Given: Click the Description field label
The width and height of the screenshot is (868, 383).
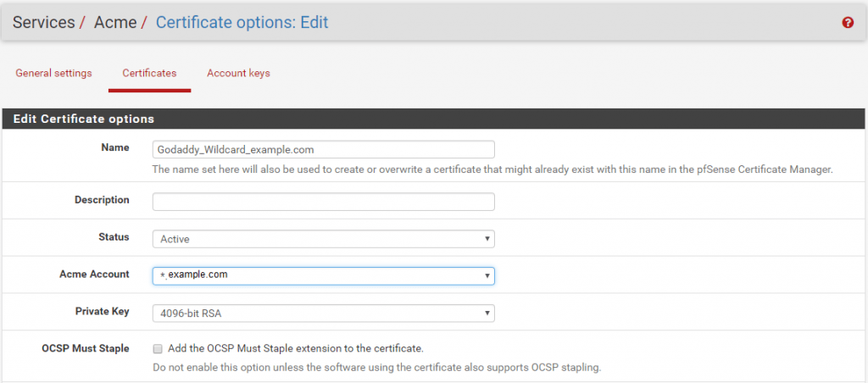Looking at the screenshot, I should [102, 200].
